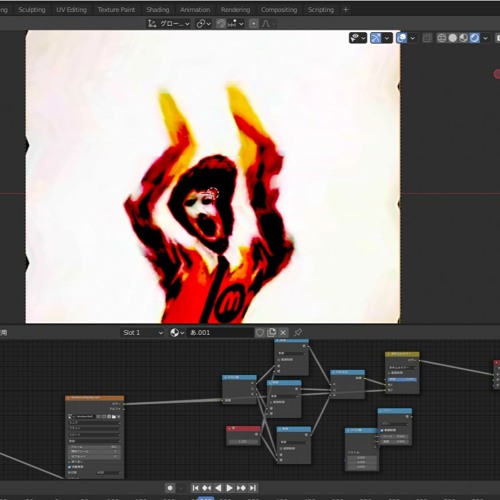Adjust blue factor slider in yellow node

click(402, 379)
